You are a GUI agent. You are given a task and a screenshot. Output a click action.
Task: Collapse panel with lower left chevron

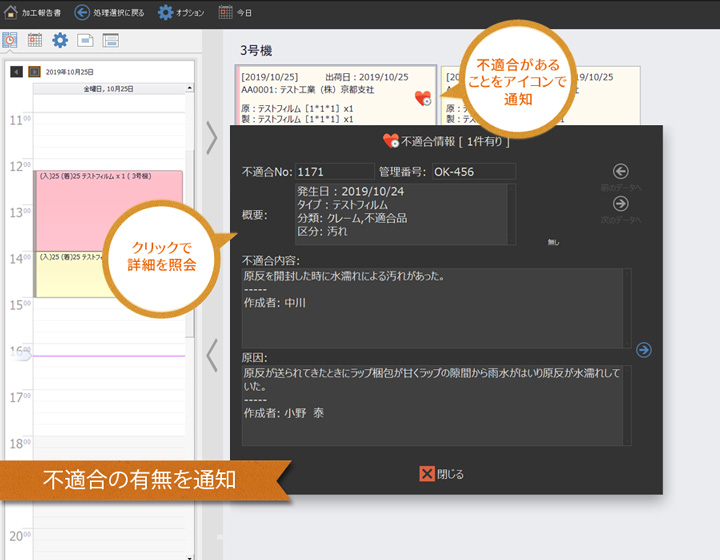click(x=211, y=355)
